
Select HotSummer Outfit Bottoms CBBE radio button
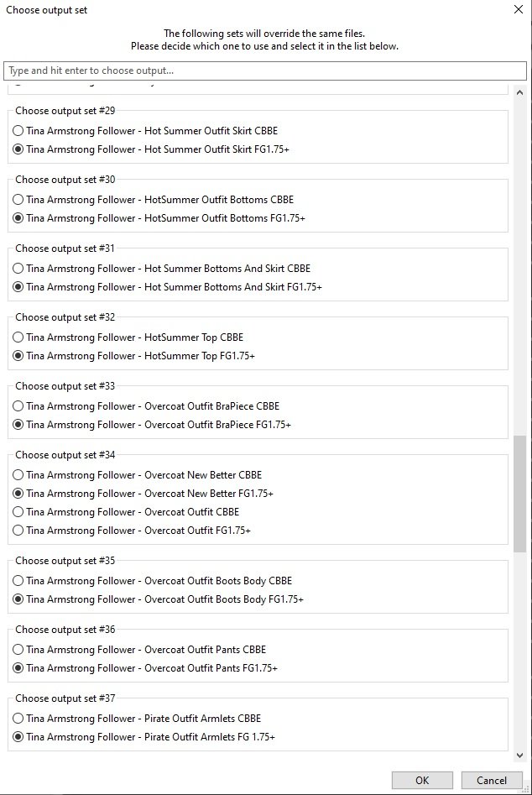tap(18, 200)
